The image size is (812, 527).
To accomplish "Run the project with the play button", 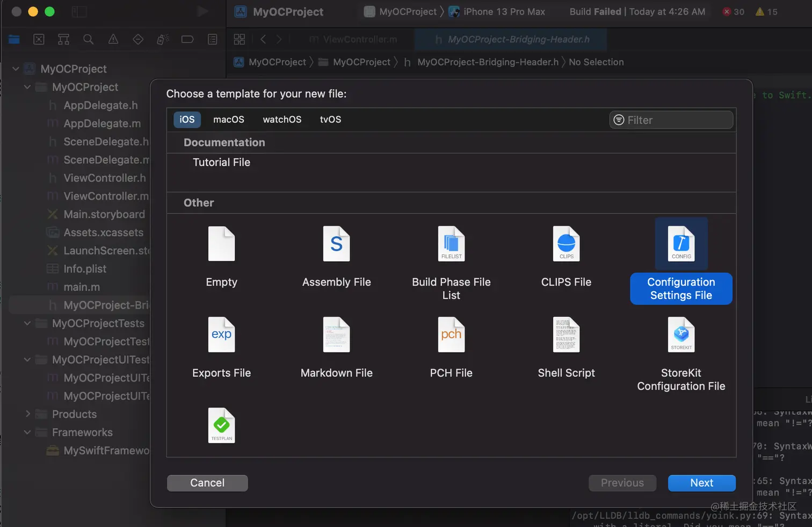I will pos(202,12).
